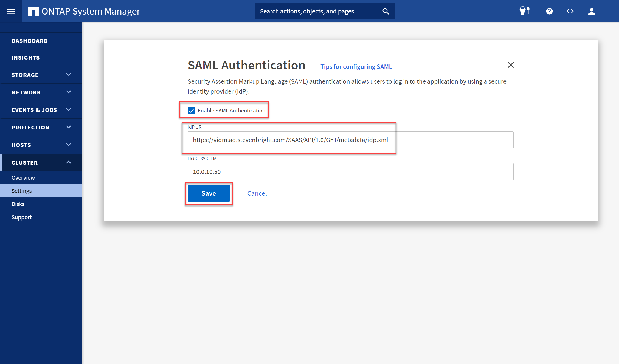Go to the Dashboard page

point(30,41)
